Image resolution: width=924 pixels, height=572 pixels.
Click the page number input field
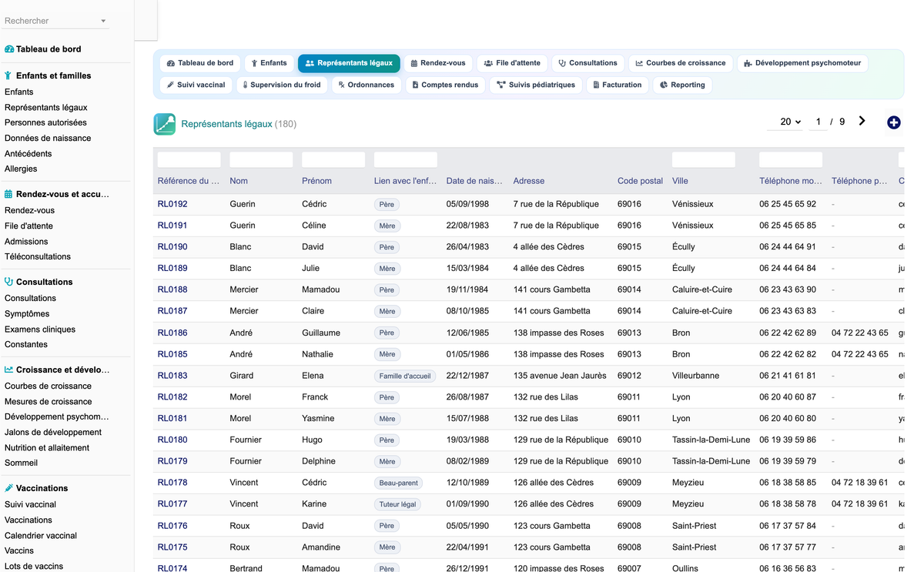point(818,122)
